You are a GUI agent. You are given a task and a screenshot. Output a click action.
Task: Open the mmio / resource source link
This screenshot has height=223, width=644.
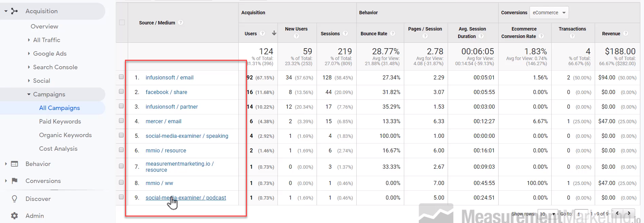tap(166, 150)
